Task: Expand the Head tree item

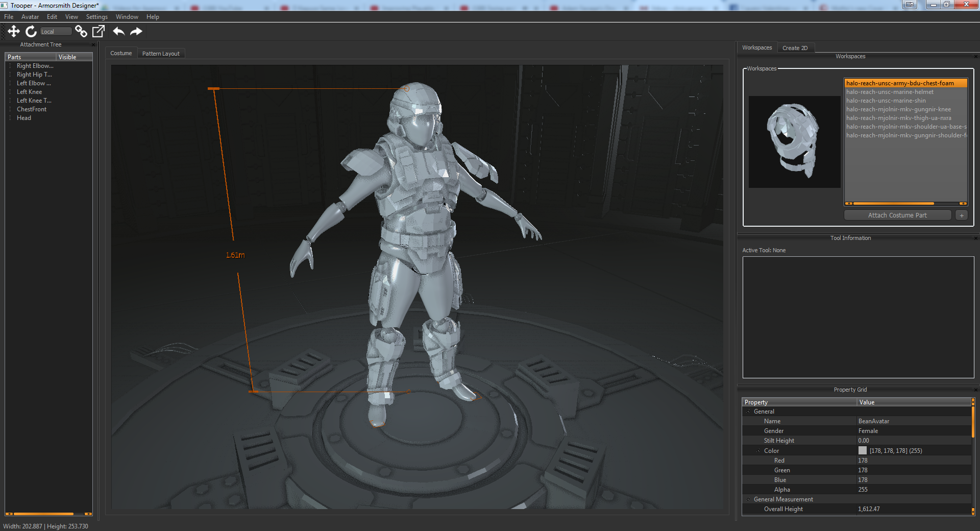Action: point(10,118)
